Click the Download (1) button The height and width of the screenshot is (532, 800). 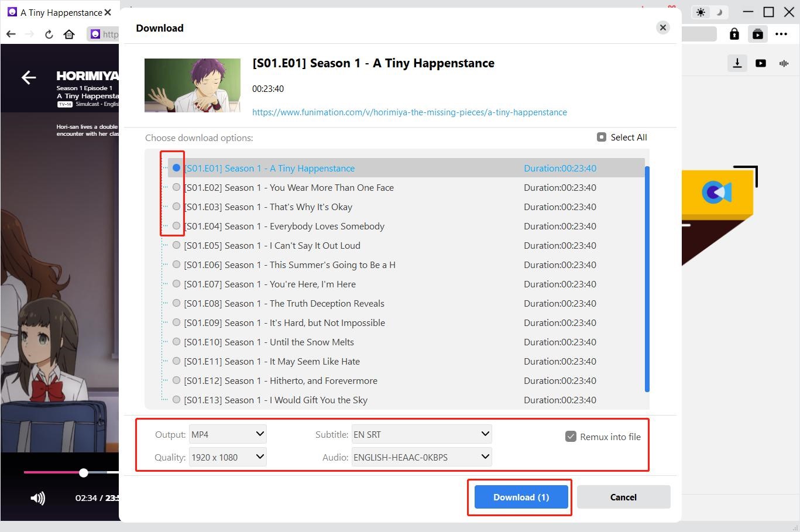(521, 497)
